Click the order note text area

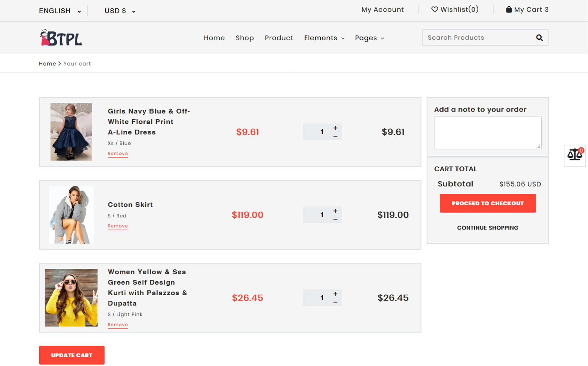tap(487, 133)
